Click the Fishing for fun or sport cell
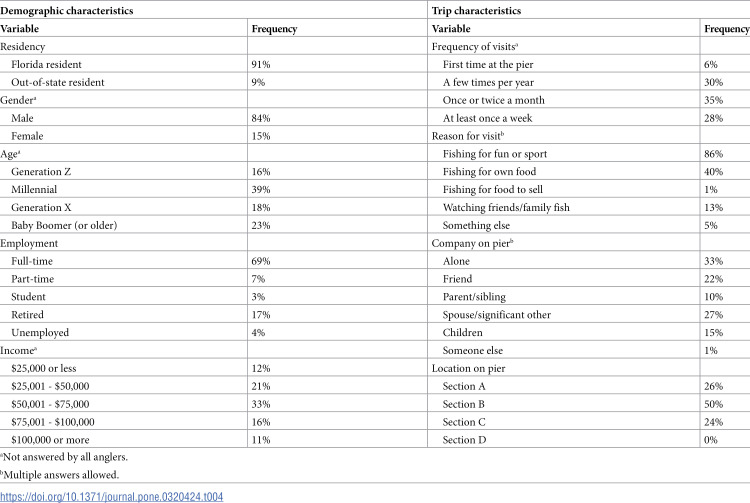750x503 pixels. [x=495, y=154]
